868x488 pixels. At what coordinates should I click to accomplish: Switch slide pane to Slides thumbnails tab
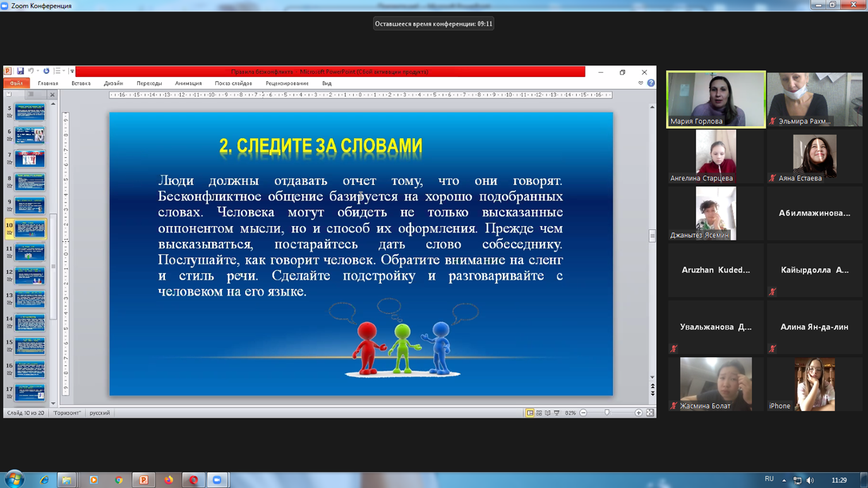pos(9,95)
